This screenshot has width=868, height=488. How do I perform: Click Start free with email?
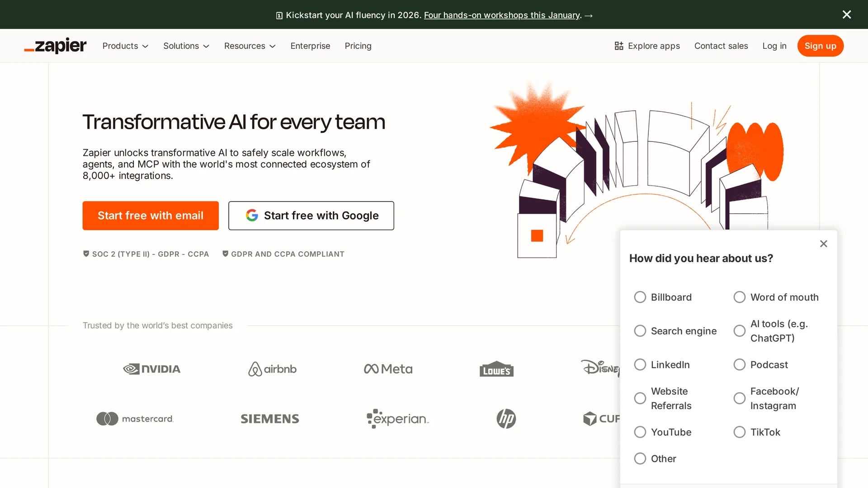151,216
